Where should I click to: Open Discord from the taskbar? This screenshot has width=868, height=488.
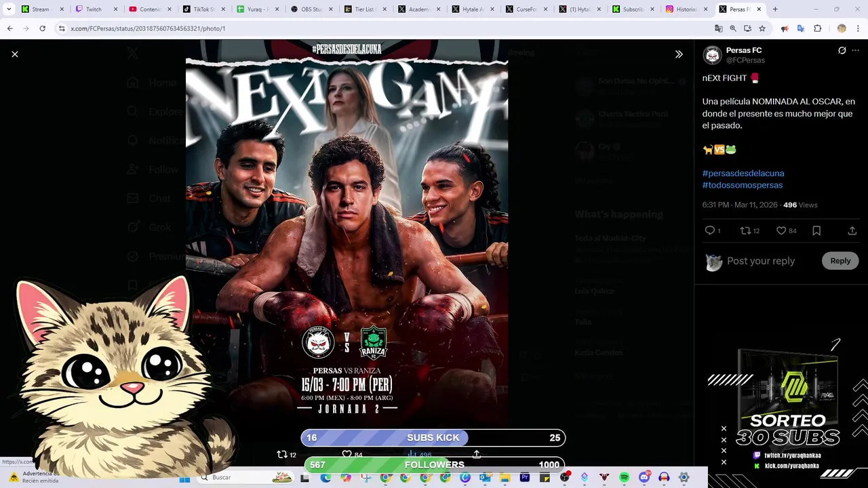pos(644,476)
